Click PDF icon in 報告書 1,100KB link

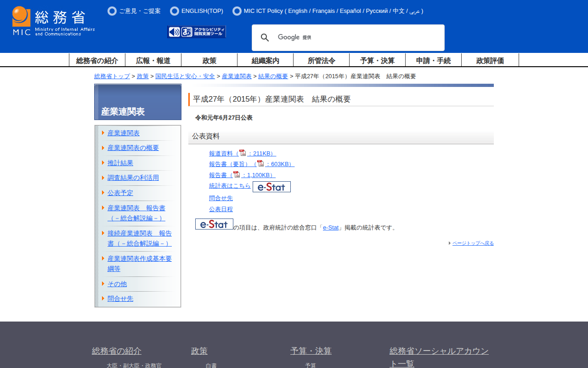coord(237,174)
